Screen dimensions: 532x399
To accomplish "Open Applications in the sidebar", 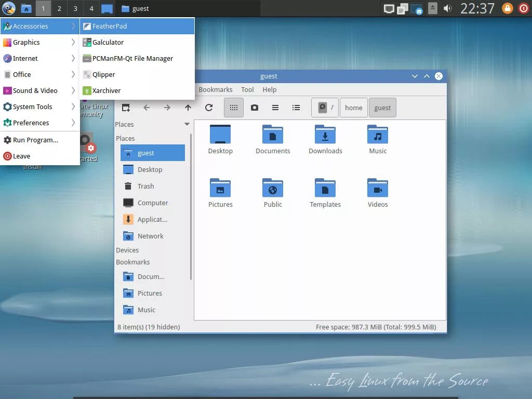I will pyautogui.click(x=153, y=220).
